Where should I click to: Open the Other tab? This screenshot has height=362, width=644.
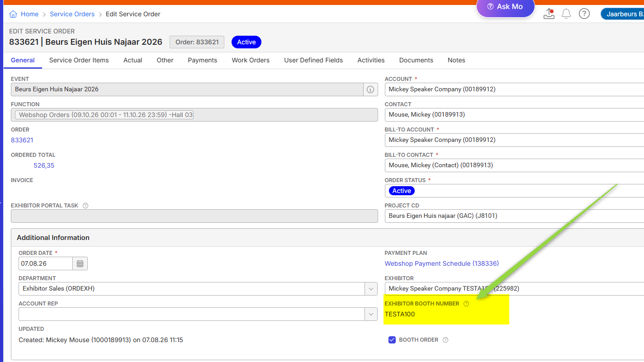[x=165, y=60]
